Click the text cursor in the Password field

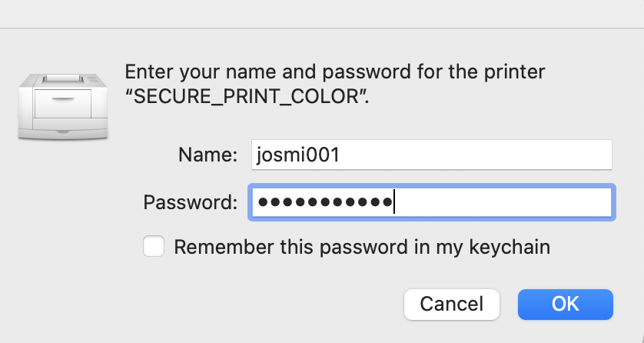[394, 201]
